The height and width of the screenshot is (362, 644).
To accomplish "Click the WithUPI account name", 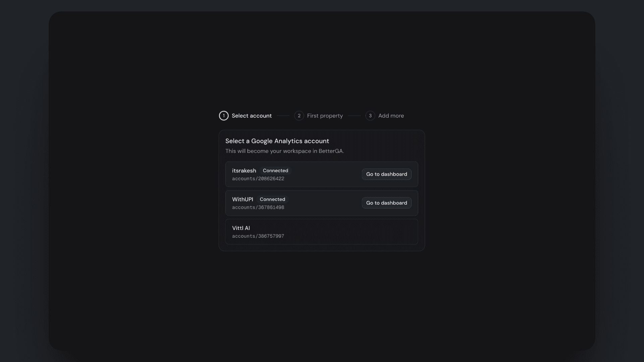I will click(x=243, y=199).
